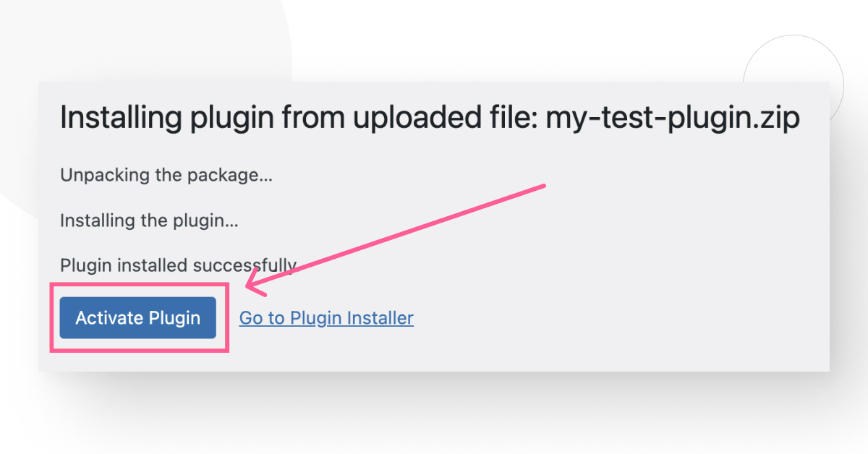Open the Go to Plugin Installer link
Image resolution: width=868 pixels, height=454 pixels.
point(326,317)
